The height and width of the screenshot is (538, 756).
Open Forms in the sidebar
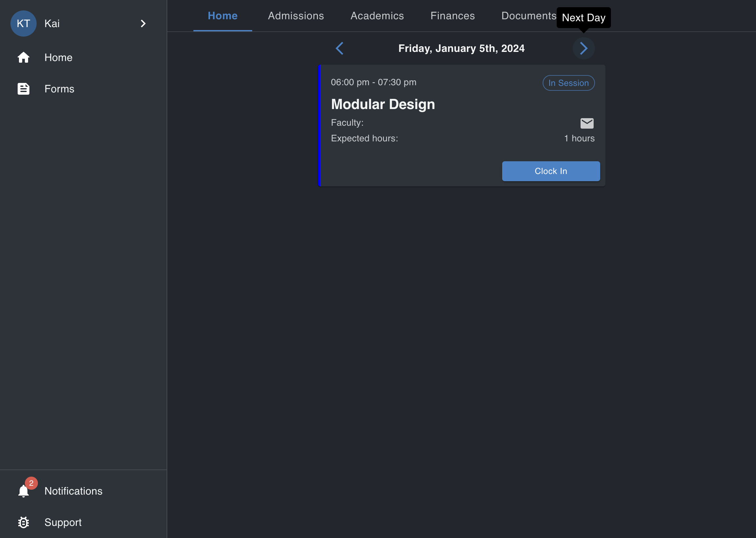[83, 89]
